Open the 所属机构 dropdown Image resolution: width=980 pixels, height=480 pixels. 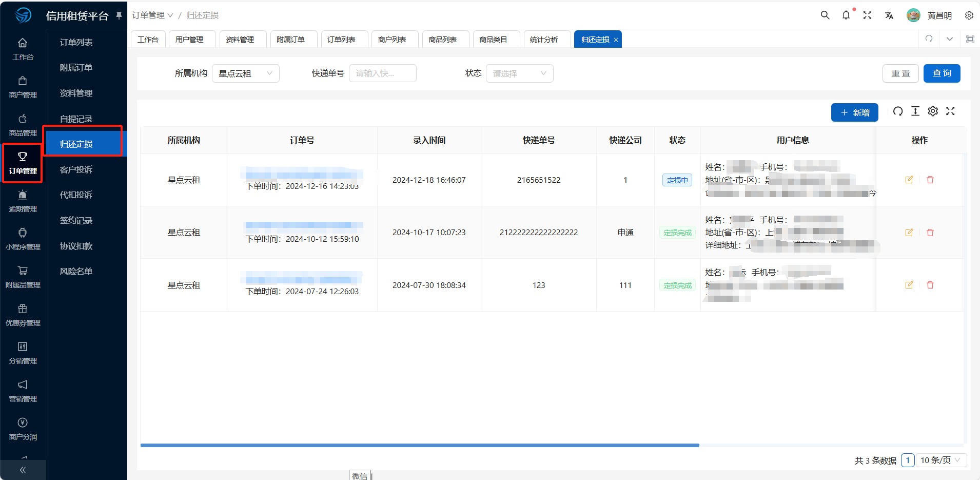point(245,73)
